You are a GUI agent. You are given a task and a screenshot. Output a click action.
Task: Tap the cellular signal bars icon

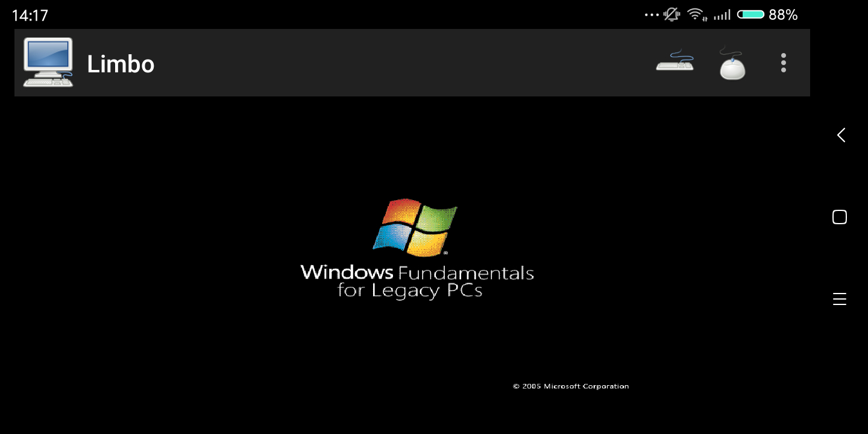point(722,15)
